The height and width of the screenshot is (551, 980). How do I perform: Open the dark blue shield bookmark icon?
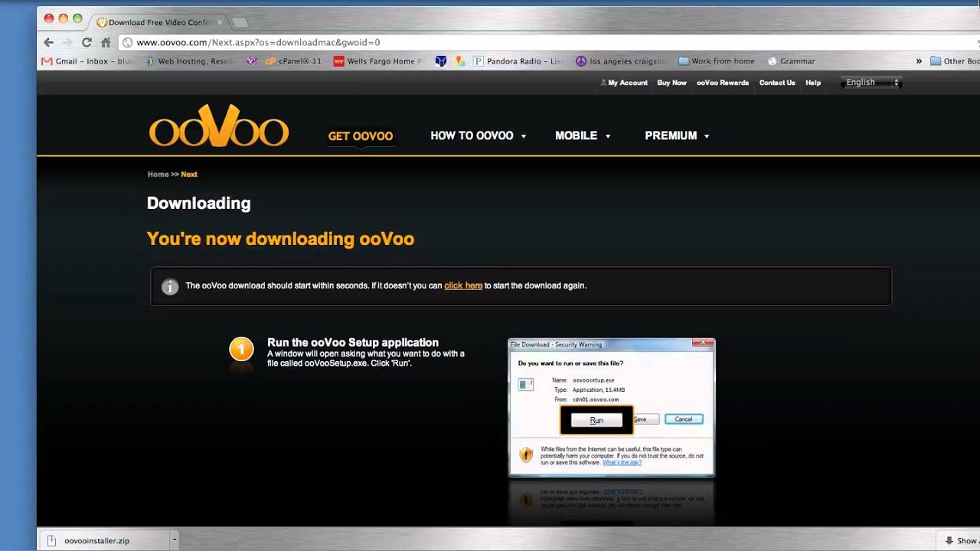440,61
